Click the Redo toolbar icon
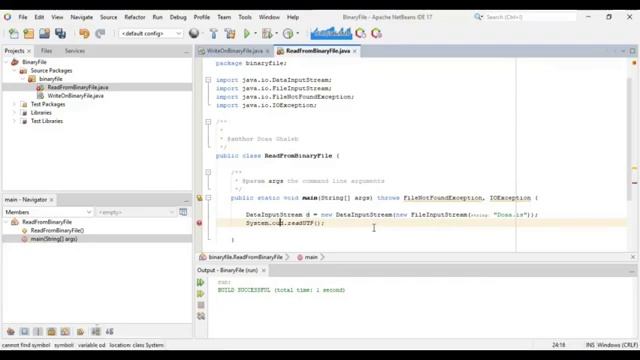The width and height of the screenshot is (640, 360). click(x=100, y=33)
